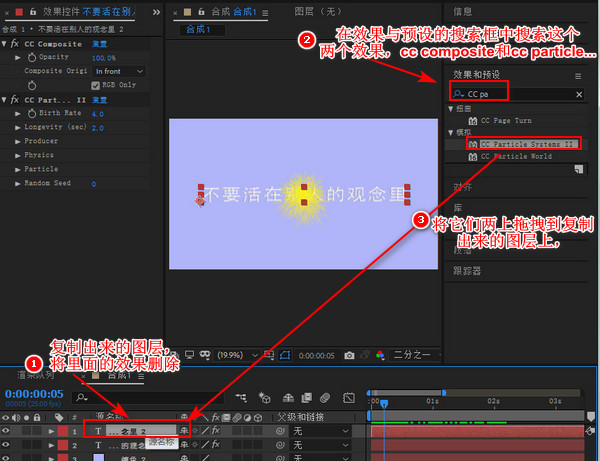Open the parent dropdown for layer 1

coord(321,432)
